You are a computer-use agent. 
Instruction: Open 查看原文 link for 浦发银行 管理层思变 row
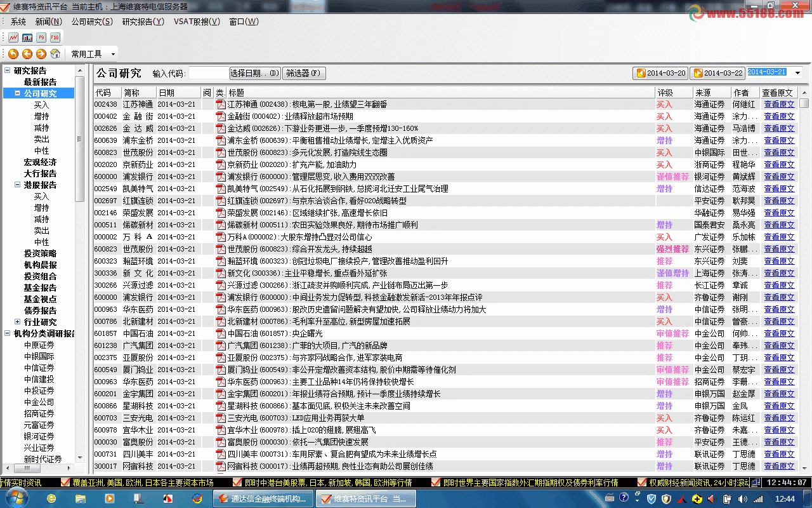click(x=779, y=177)
